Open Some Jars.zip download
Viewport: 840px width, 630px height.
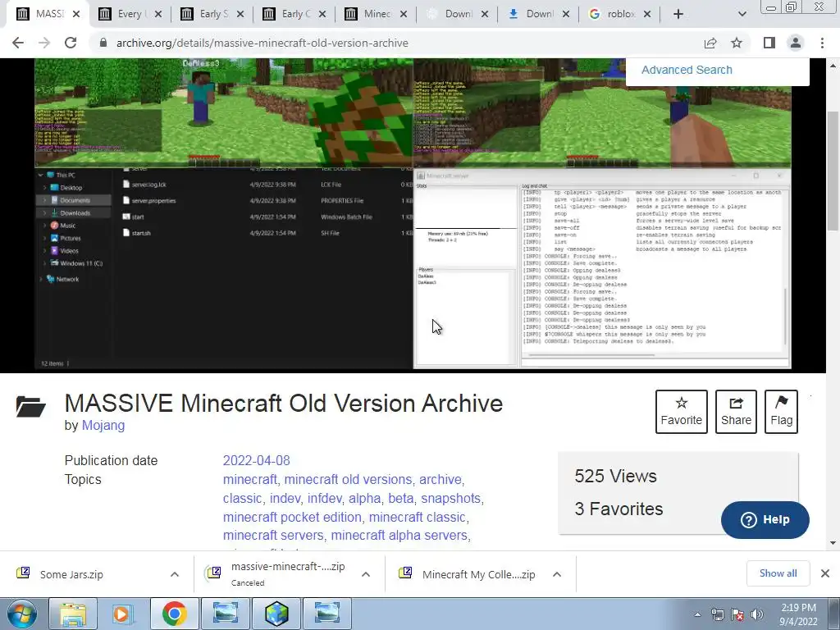pos(71,574)
